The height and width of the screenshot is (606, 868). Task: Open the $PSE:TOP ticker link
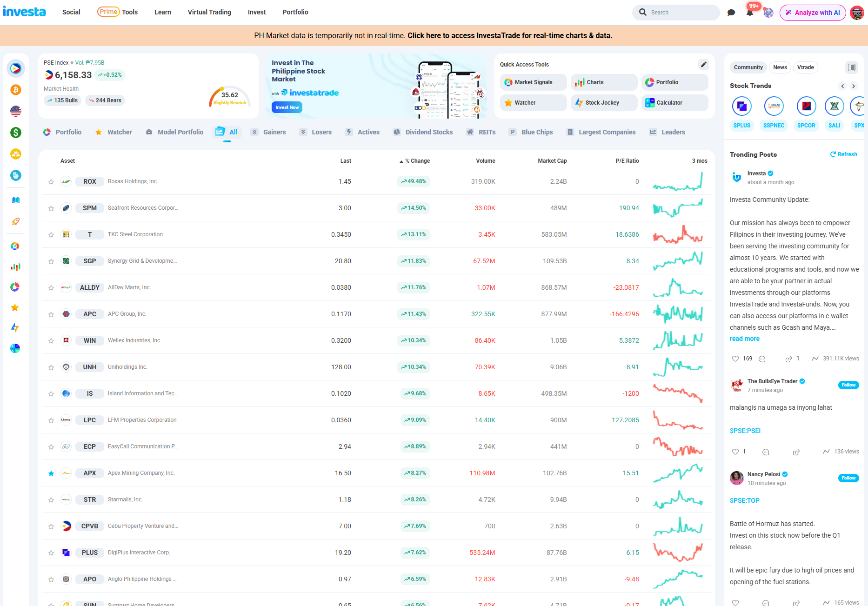744,500
